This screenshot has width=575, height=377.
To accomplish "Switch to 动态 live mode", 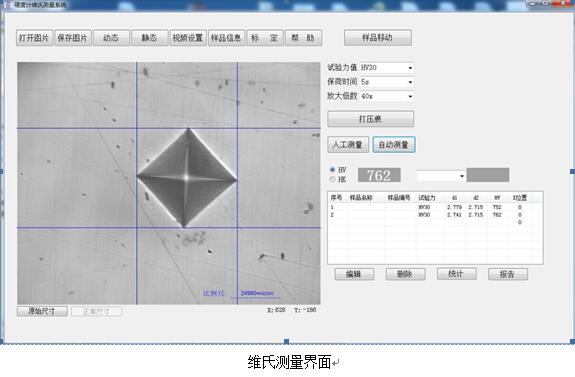I will coord(111,38).
